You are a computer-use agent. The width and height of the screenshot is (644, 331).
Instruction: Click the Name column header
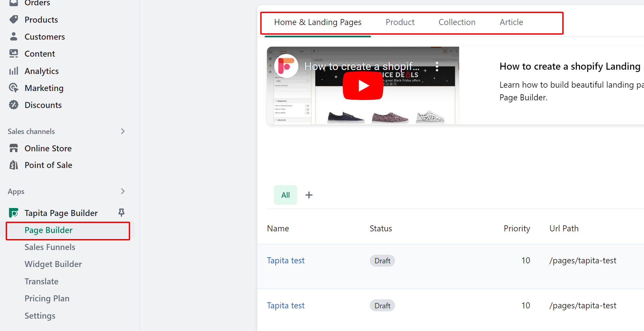[278, 229]
